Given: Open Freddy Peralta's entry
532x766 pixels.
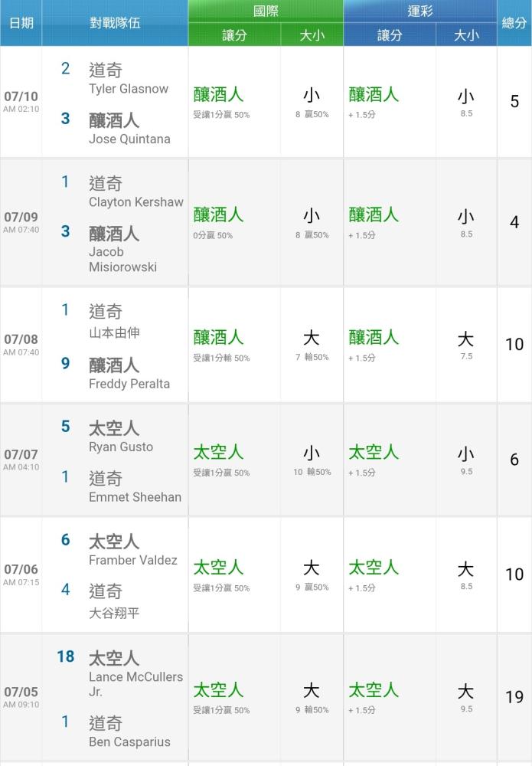Looking at the screenshot, I should (x=129, y=384).
